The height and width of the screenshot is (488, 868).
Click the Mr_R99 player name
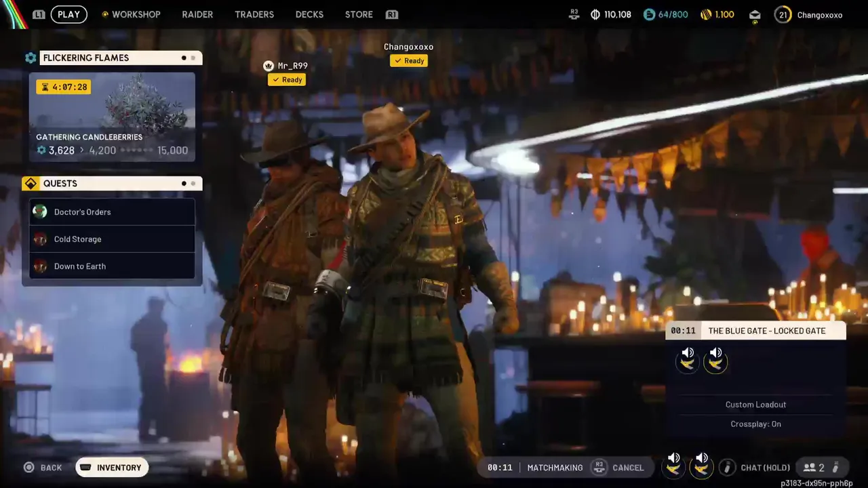click(293, 66)
